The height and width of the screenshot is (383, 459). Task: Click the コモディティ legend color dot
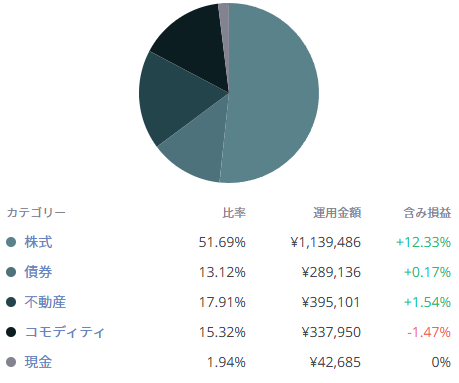11,332
